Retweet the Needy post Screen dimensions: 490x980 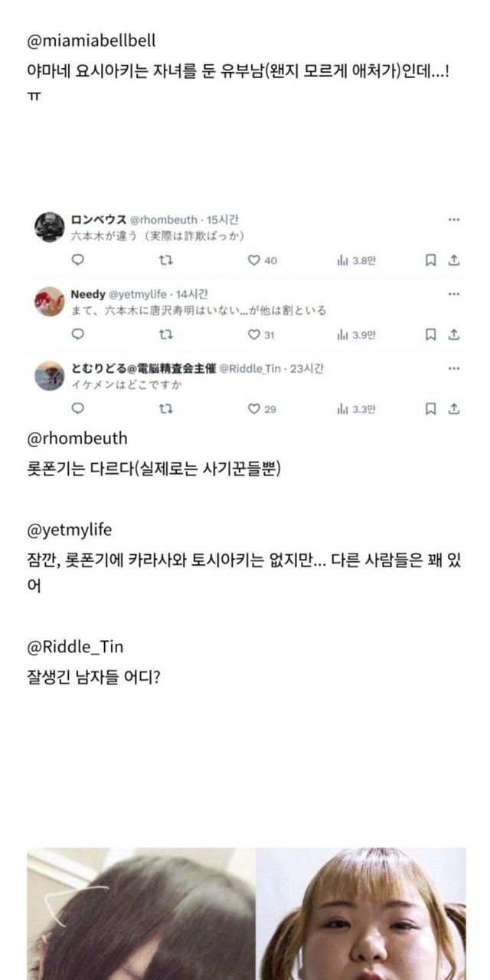click(165, 335)
